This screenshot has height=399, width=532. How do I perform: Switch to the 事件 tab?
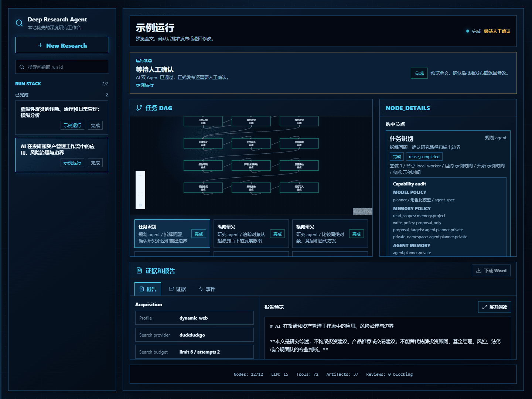pyautogui.click(x=207, y=289)
